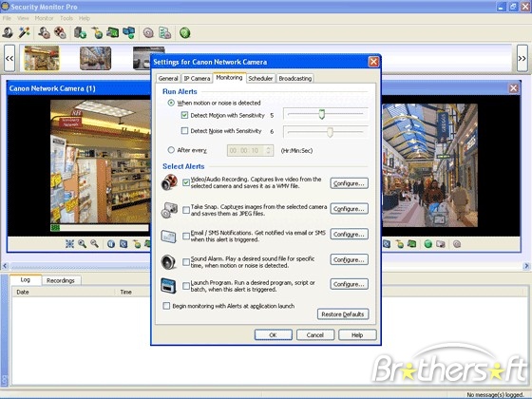532x399 pixels.
Task: Enable Detect Noise with Sensitivity
Action: (x=184, y=131)
